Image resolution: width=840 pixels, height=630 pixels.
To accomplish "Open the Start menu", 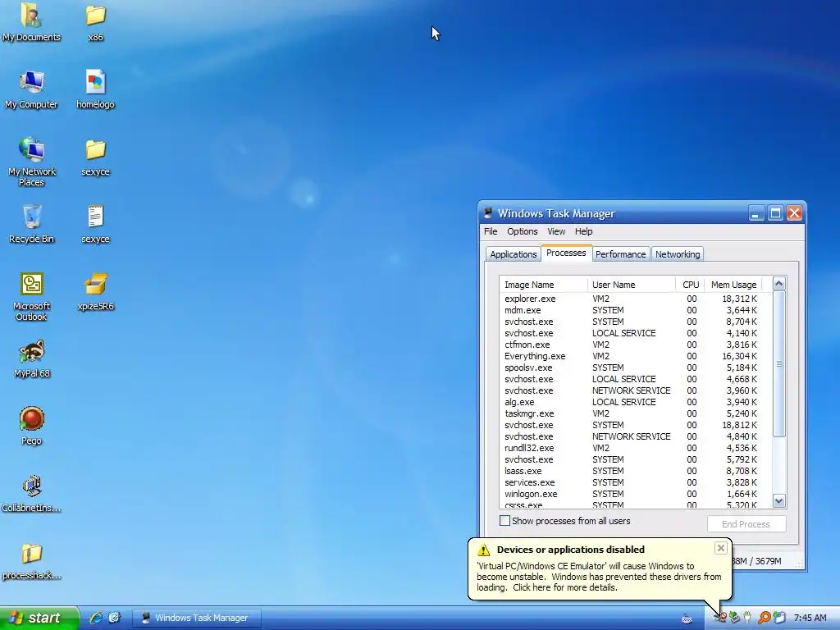I will pyautogui.click(x=39, y=618).
